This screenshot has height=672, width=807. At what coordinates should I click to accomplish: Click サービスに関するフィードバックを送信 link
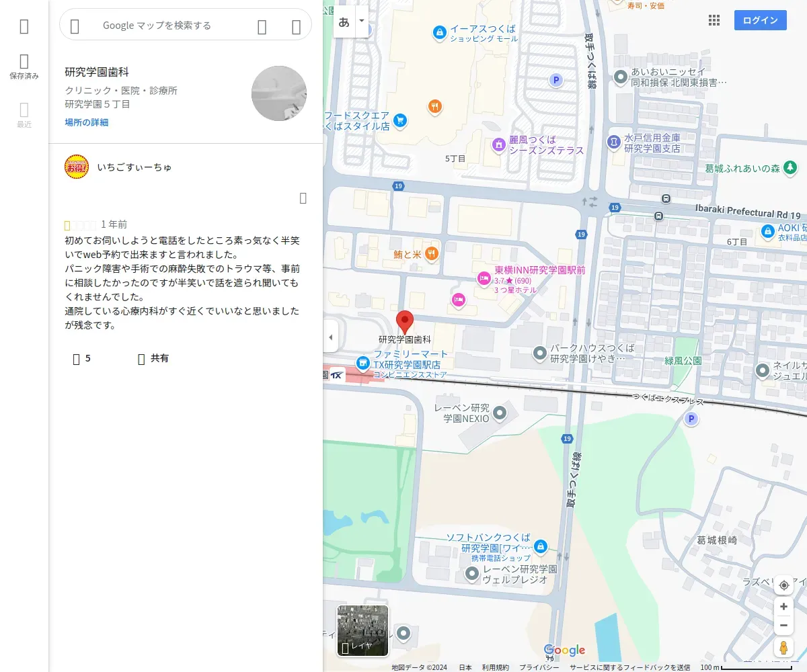tap(630, 667)
